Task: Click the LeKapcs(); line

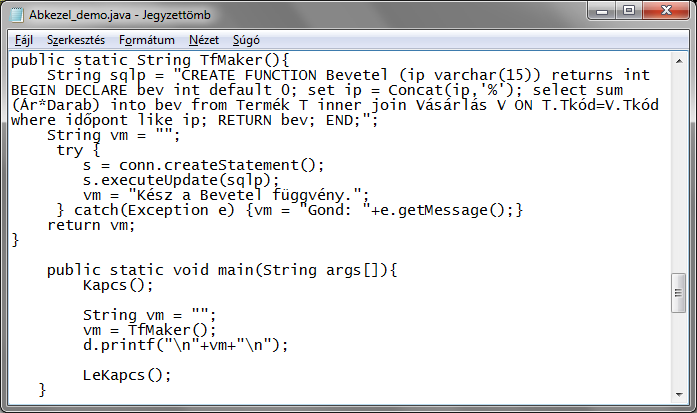Action: 127,375
